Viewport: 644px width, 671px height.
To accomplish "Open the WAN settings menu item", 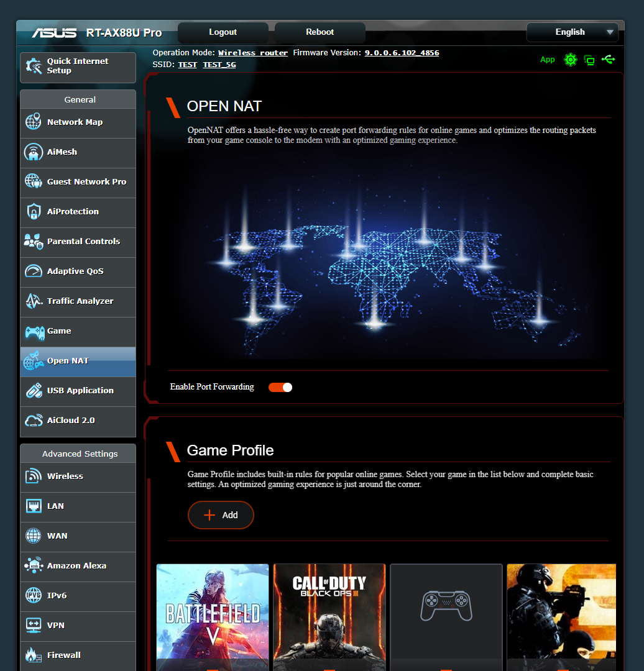I will coord(78,537).
